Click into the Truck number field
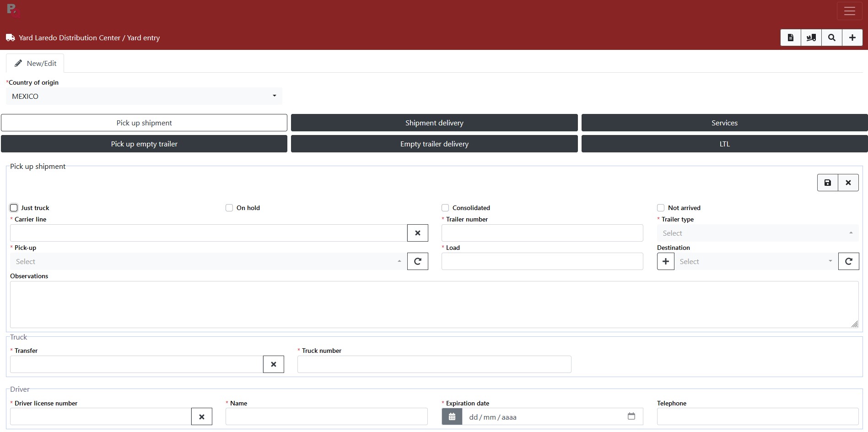The image size is (868, 432). [x=434, y=364]
